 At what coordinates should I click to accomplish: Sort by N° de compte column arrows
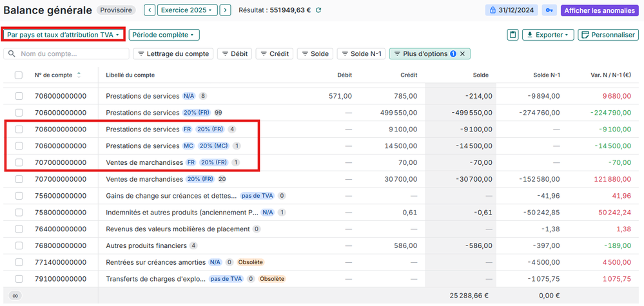79,75
